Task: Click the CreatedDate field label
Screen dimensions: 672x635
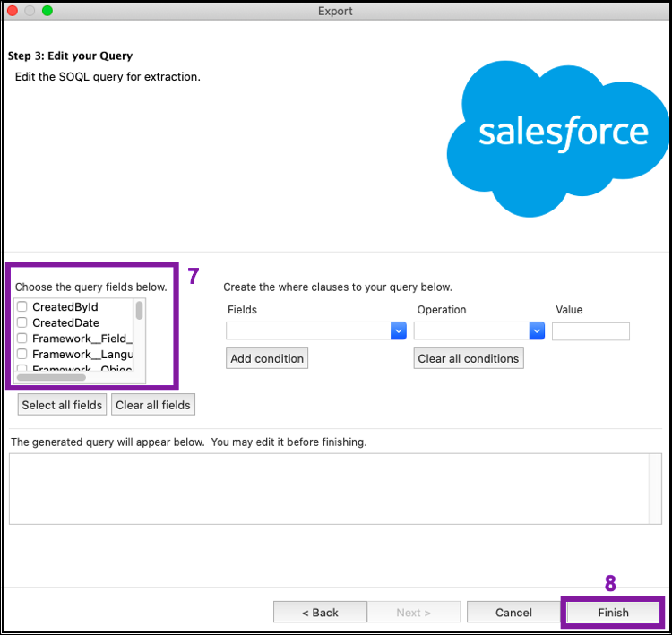Action: click(x=66, y=322)
